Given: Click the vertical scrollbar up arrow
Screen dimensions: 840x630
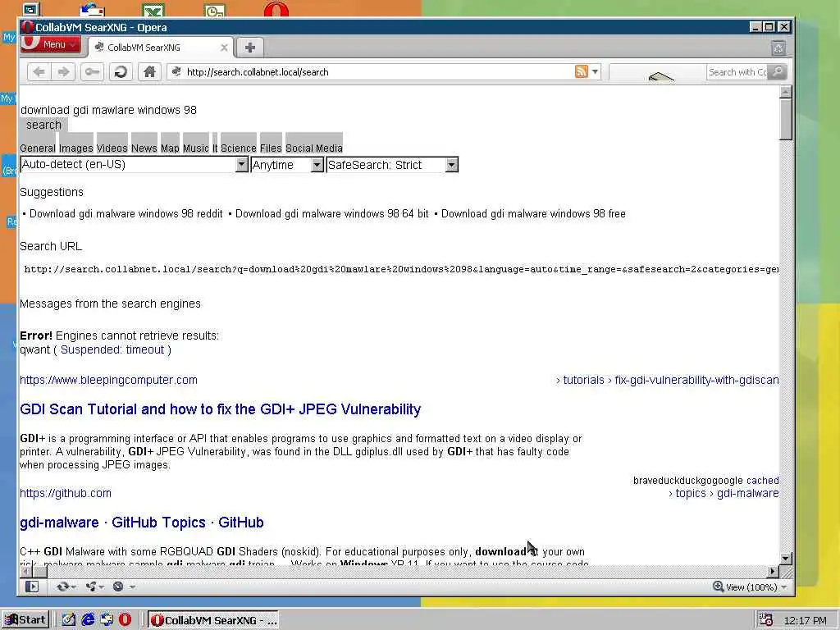Looking at the screenshot, I should pyautogui.click(x=786, y=92).
